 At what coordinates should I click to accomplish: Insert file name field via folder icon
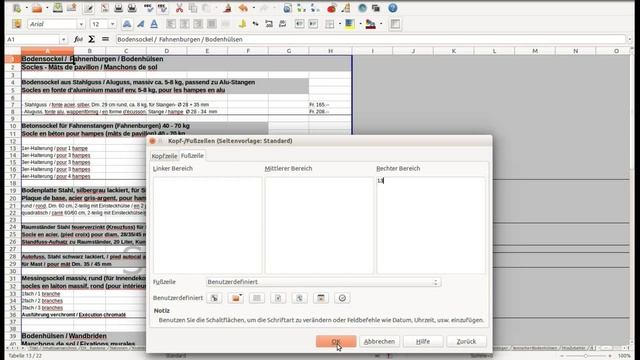click(236, 298)
